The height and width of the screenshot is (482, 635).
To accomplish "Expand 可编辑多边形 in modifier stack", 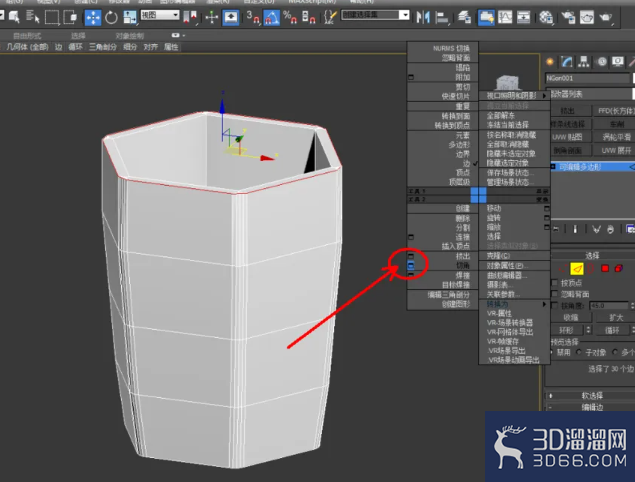I will click(x=553, y=167).
